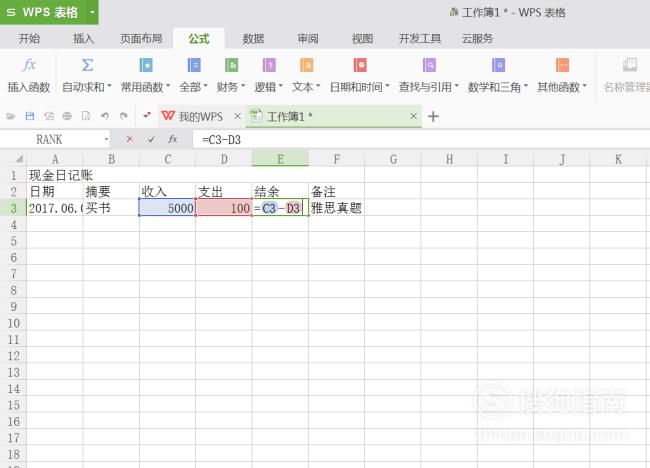Expand the AutoSum (自动求和) dropdown arrow
This screenshot has width=650, height=468.
coord(109,86)
